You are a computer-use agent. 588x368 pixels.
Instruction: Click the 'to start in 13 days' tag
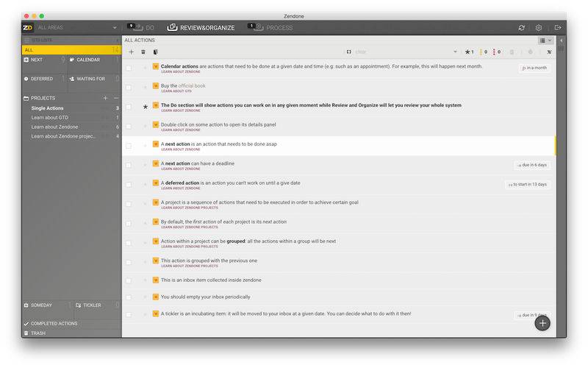[527, 185]
